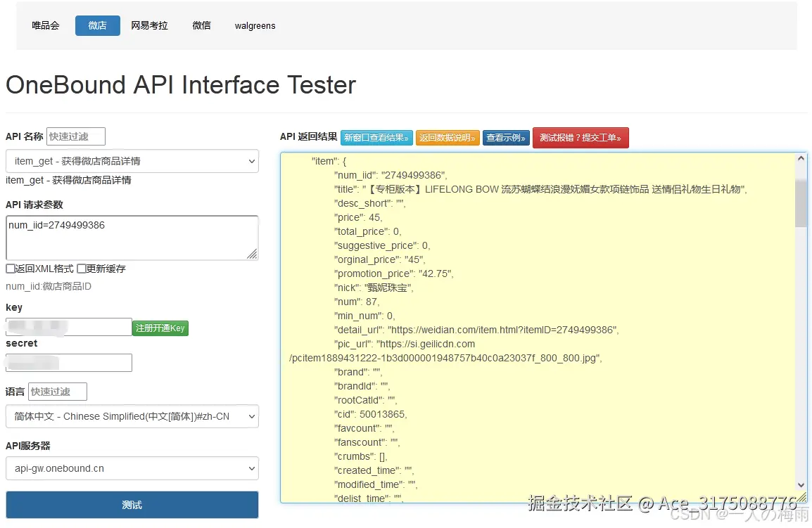The width and height of the screenshot is (812, 528).
Task: Click the OneBound API Interface Tester heading
Action: click(181, 85)
